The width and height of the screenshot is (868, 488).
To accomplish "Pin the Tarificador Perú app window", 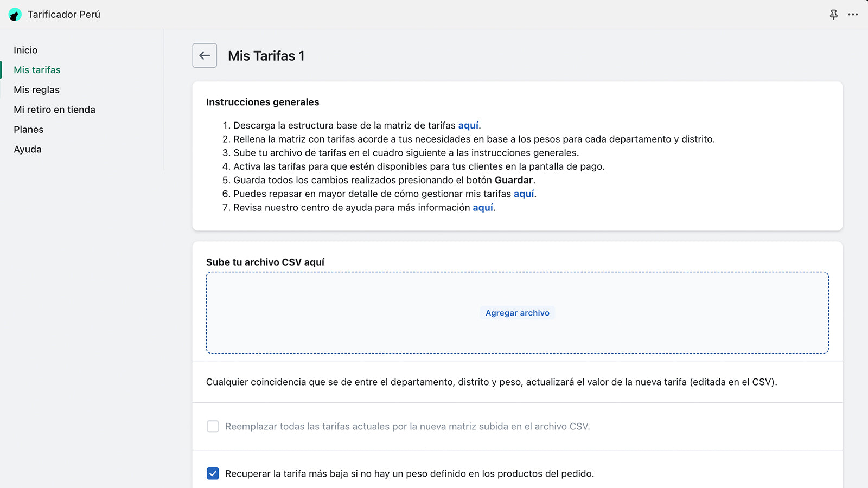I will click(x=833, y=15).
